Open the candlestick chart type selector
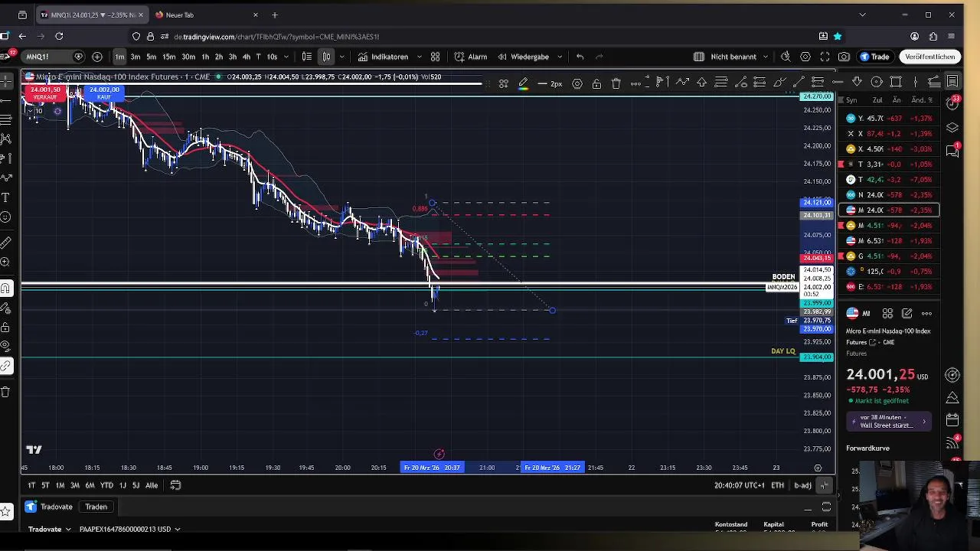The height and width of the screenshot is (551, 980). pos(327,57)
